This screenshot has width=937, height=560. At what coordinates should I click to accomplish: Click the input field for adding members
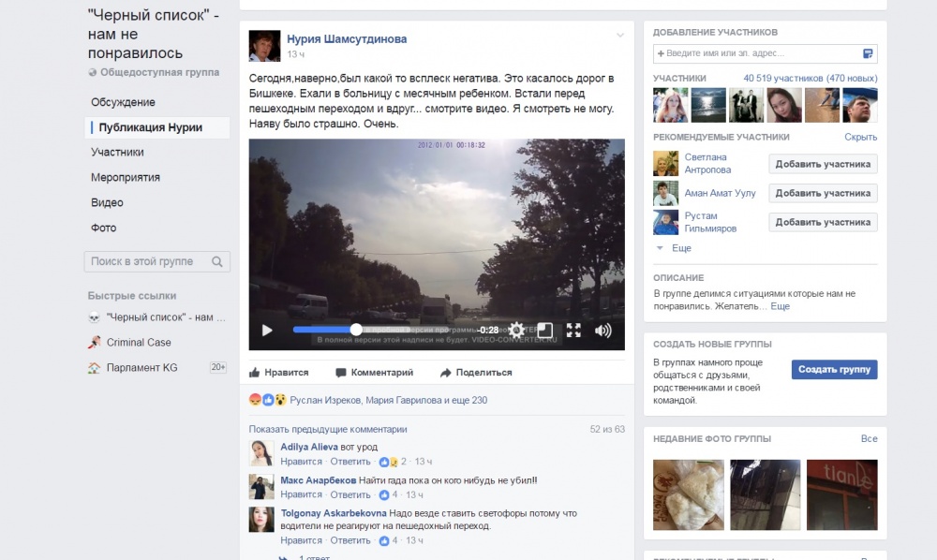tap(765, 53)
